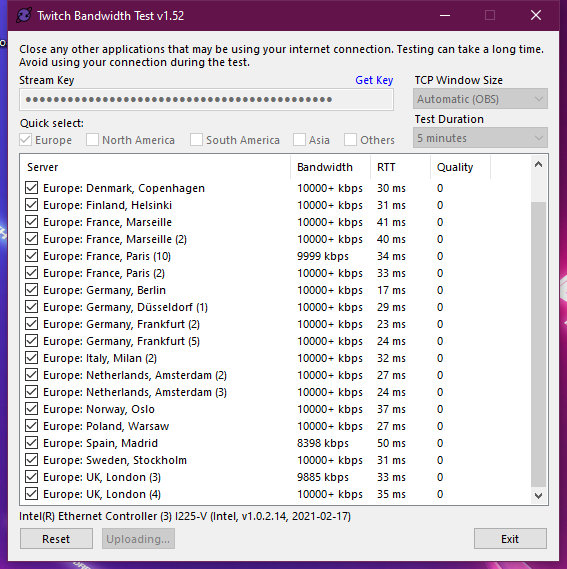Uncheck Europe: Norway, Oslo server
The width and height of the screenshot is (567, 569).
pyautogui.click(x=32, y=409)
